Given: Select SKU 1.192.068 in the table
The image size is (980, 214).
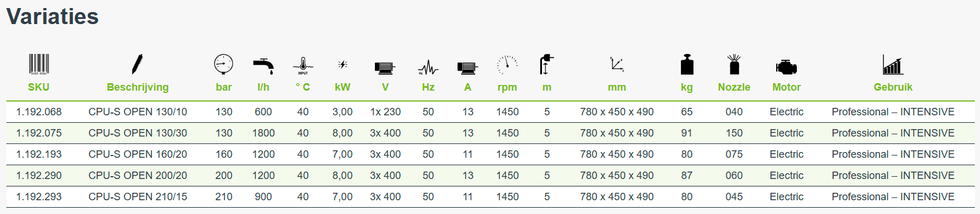Looking at the screenshot, I should (x=39, y=112).
